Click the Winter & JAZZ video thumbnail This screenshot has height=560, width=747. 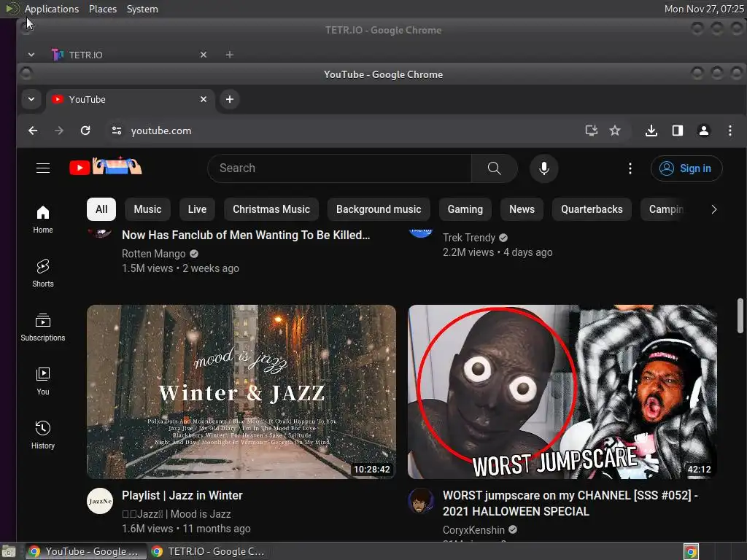(241, 392)
